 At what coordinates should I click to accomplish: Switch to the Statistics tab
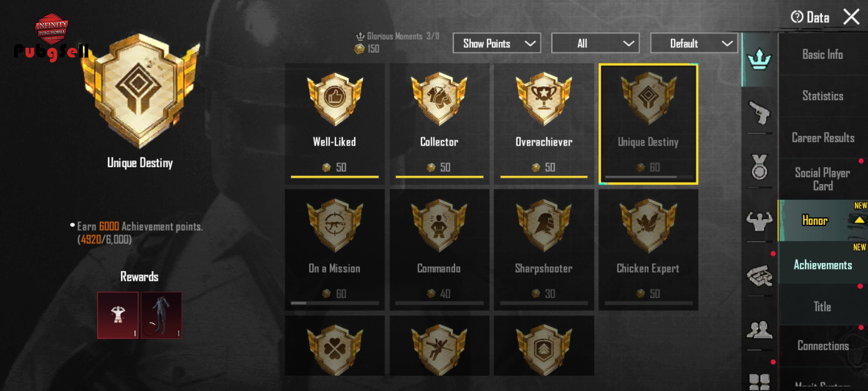click(x=823, y=96)
